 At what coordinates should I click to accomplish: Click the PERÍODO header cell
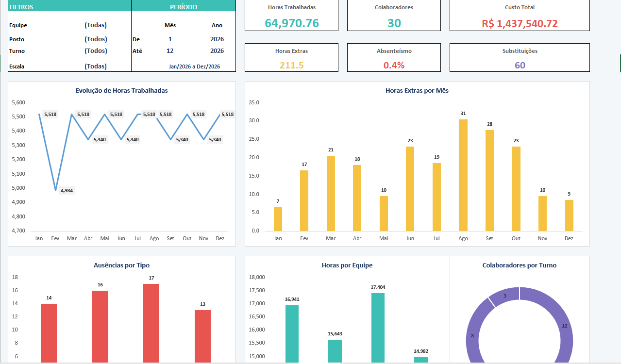point(184,6)
